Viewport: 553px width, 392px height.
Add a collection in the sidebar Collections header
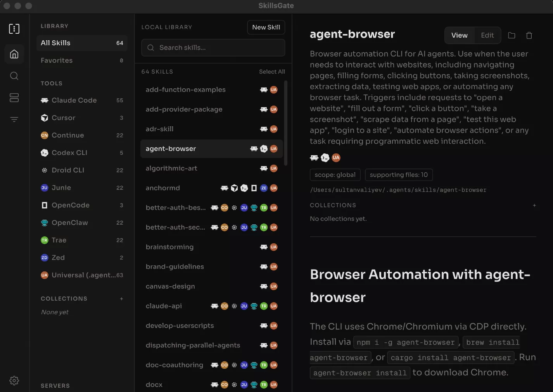121,299
